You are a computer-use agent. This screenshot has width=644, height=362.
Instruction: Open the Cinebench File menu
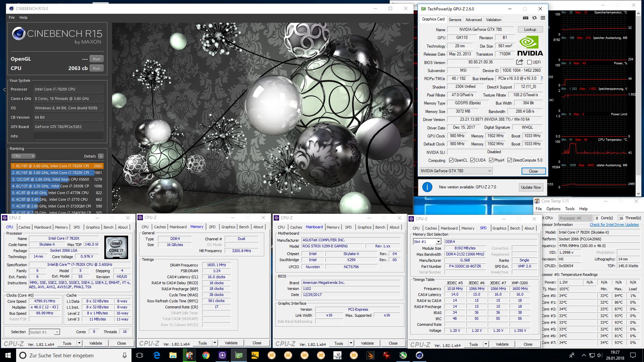[12, 17]
